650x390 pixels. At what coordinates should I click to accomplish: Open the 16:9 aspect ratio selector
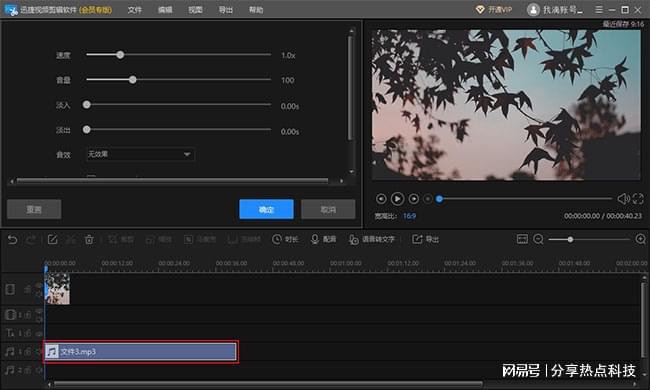[x=409, y=216]
